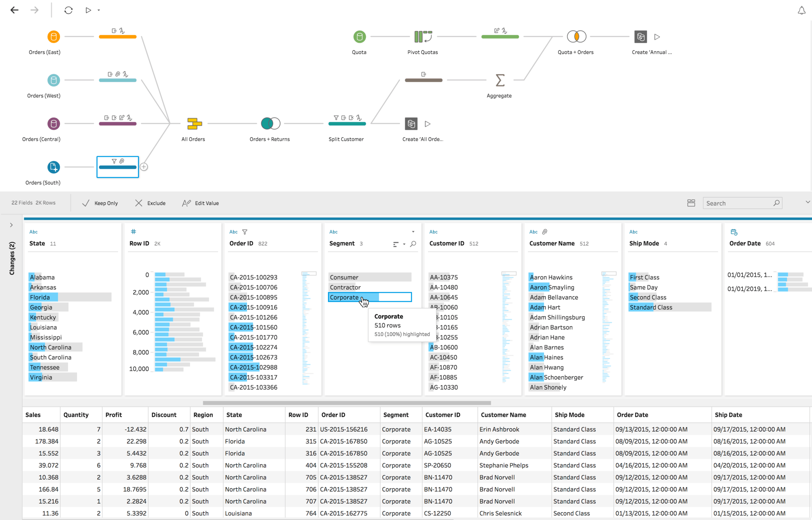Viewport: 812px width, 520px height.
Task: Click the Pivot Quotas step icon
Action: (423, 37)
